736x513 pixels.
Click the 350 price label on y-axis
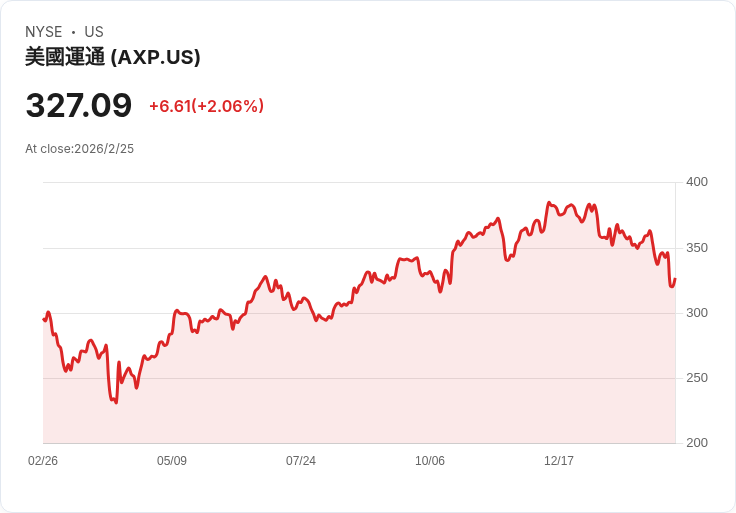[x=697, y=248]
